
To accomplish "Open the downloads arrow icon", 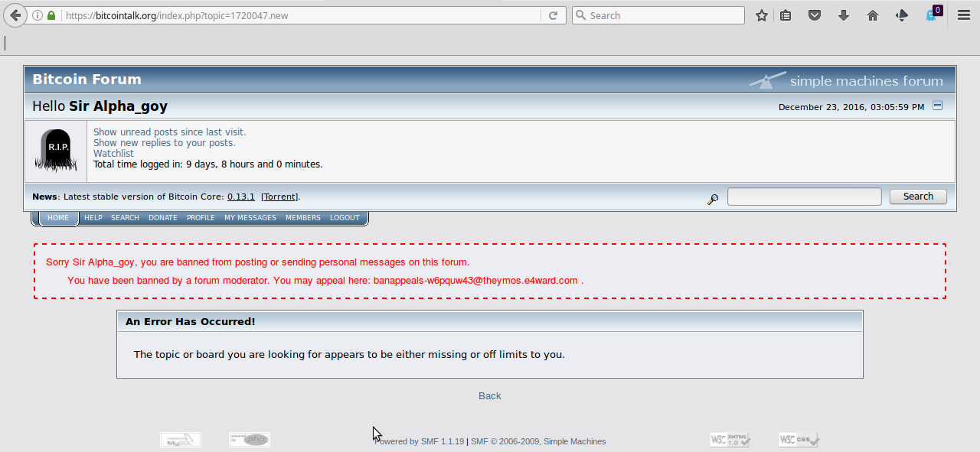I will pos(844,15).
